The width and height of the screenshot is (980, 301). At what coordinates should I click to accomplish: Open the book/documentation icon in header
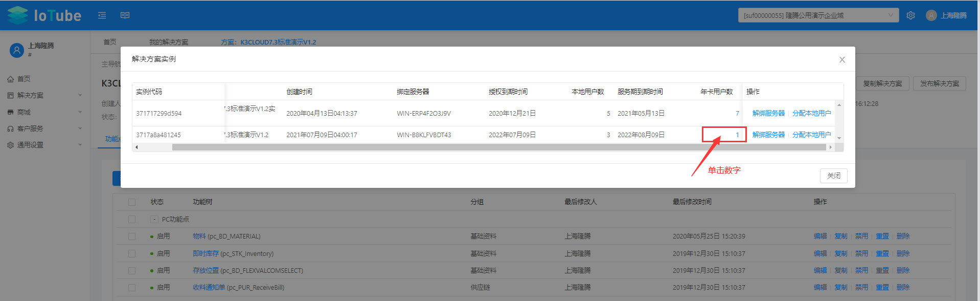(125, 15)
